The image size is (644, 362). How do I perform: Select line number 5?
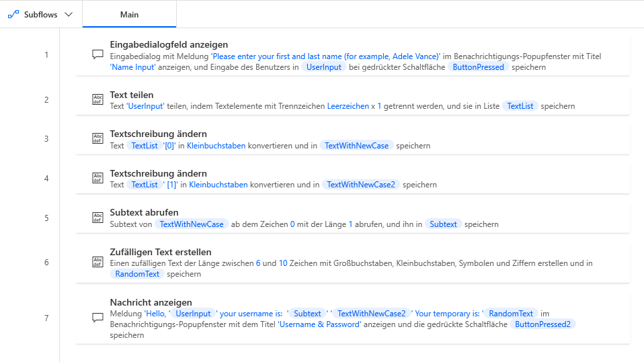46,218
